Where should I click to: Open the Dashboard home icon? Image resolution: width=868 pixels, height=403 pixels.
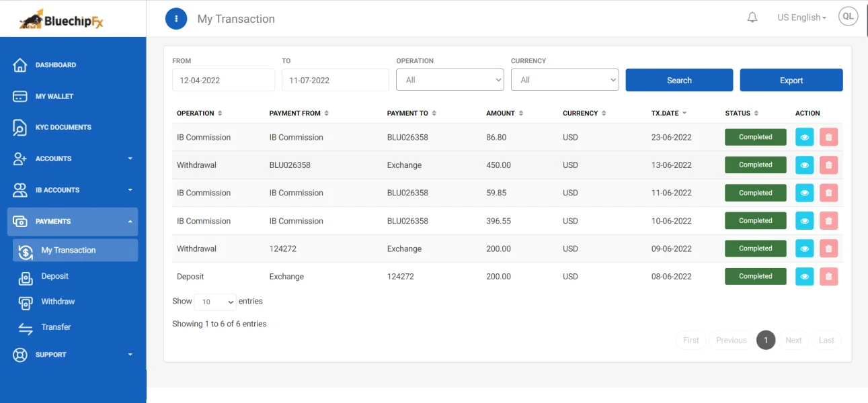20,65
